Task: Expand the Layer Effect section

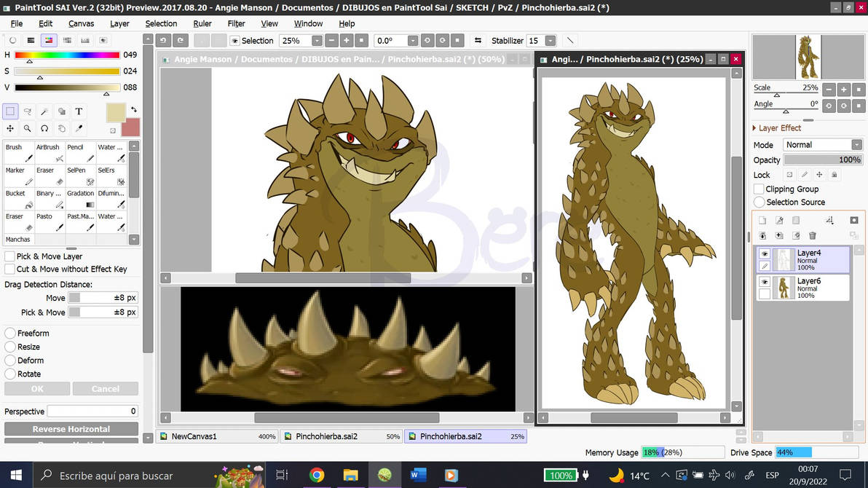Action: coord(755,127)
